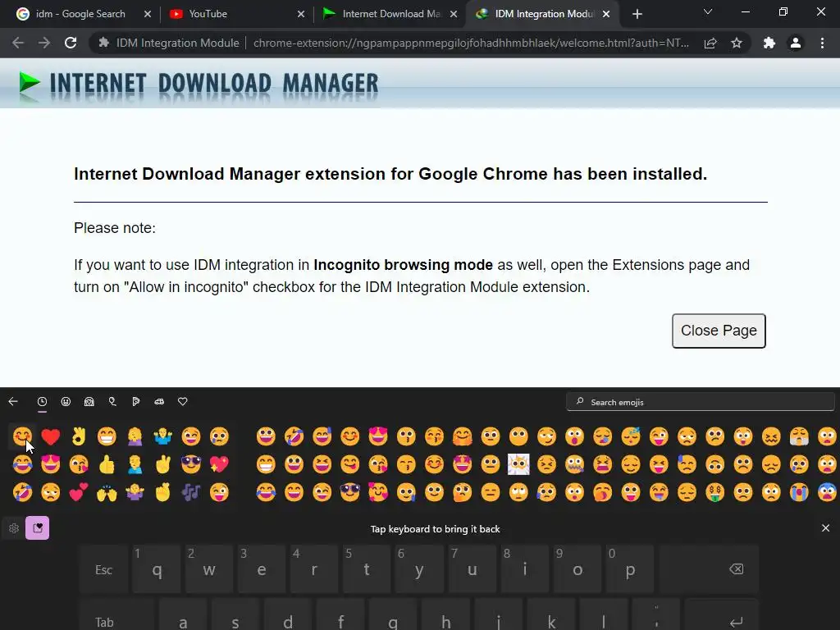Insert the sparkling heart emoji
The image size is (840, 630).
pos(219,464)
